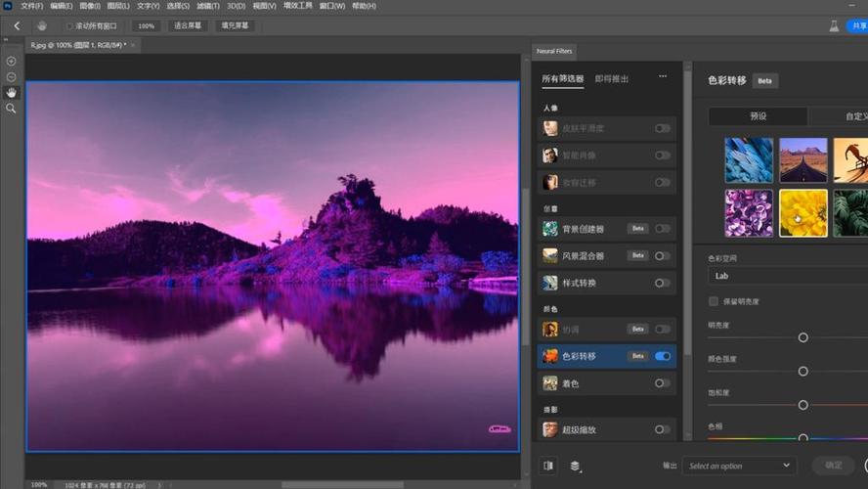The image size is (868, 489).
Task: Toggle the 皮肤平滑度 filter switch
Action: coord(662,128)
